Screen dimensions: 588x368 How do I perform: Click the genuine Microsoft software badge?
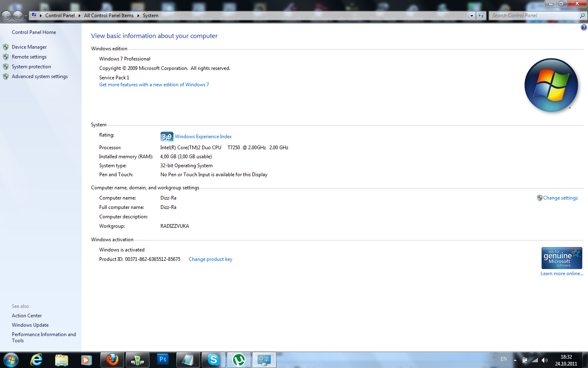pyautogui.click(x=561, y=258)
